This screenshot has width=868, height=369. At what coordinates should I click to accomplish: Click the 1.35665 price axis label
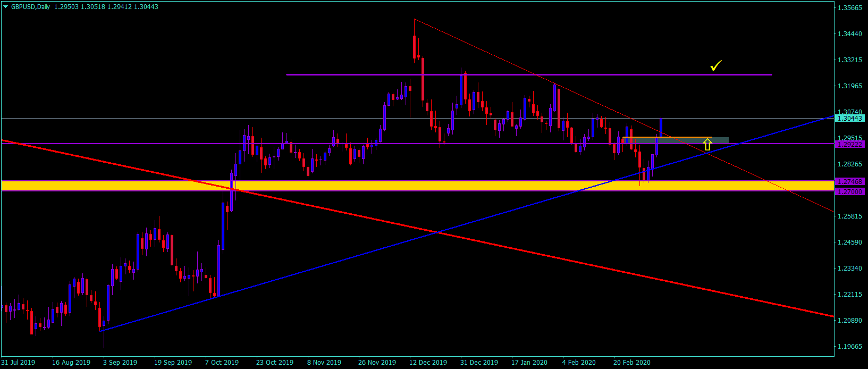[850, 8]
